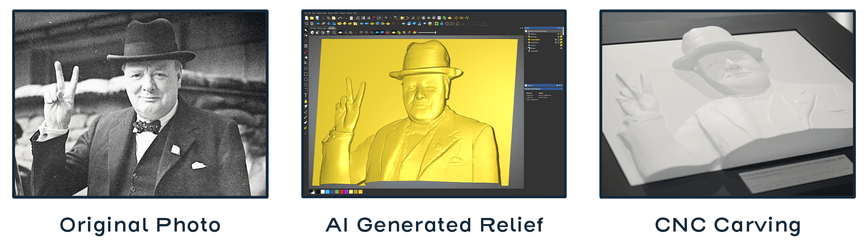The image size is (868, 247).
Task: Switch to the 3D View tab
Action: tap(332, 28)
